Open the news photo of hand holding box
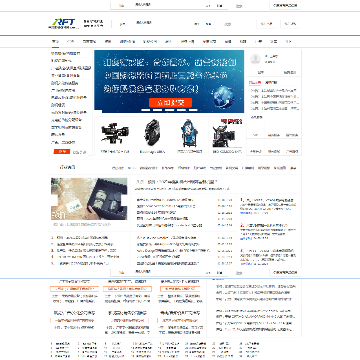The image size is (360, 360). click(89, 199)
